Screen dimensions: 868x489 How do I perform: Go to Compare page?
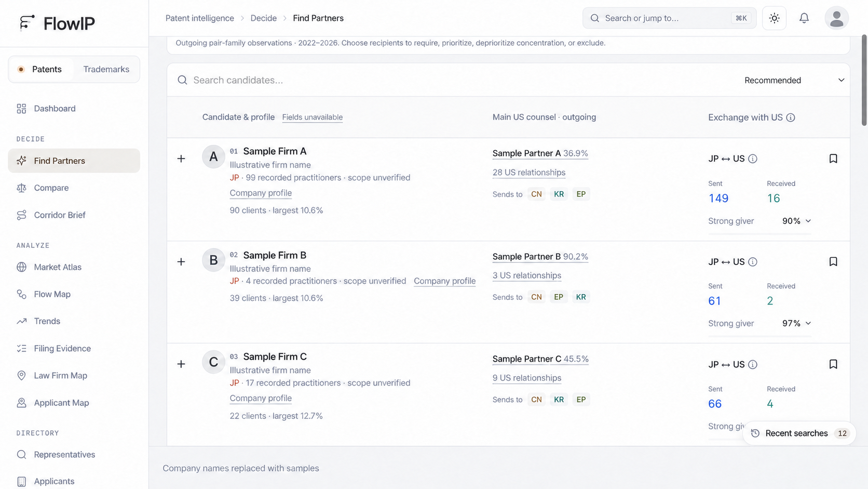(x=74, y=188)
